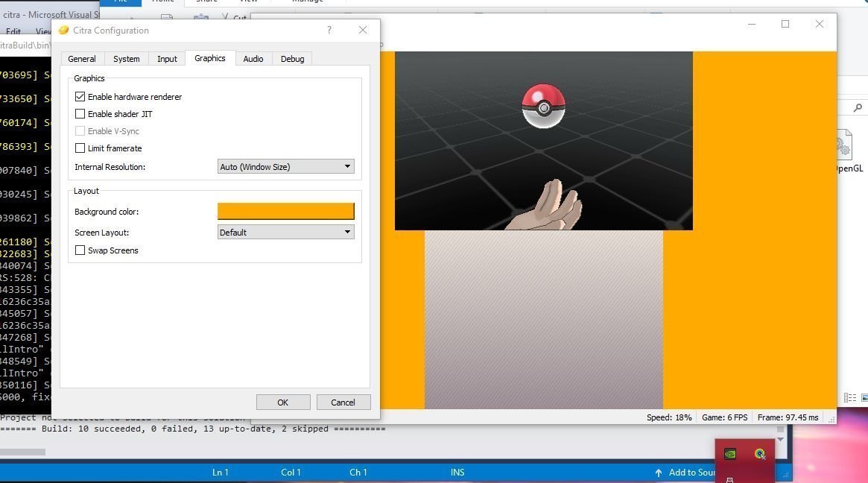Click the question mark help button in Citra Configuration
The width and height of the screenshot is (868, 483).
(x=329, y=30)
